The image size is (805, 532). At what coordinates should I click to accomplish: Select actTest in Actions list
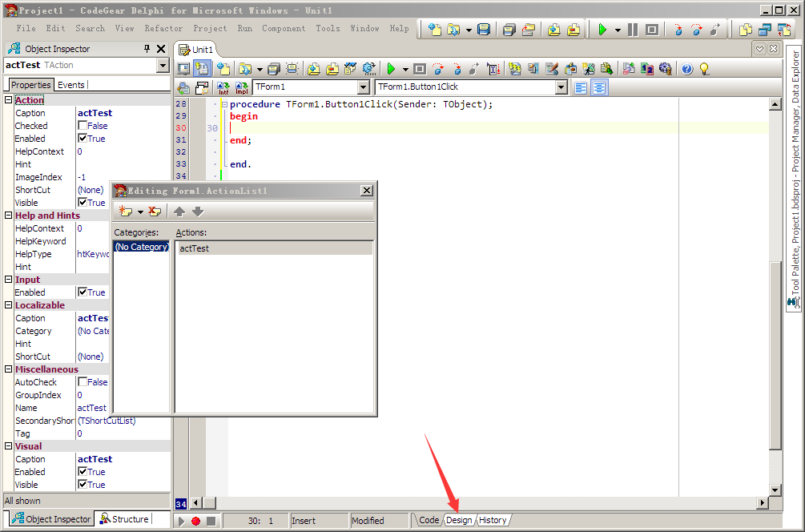(274, 248)
